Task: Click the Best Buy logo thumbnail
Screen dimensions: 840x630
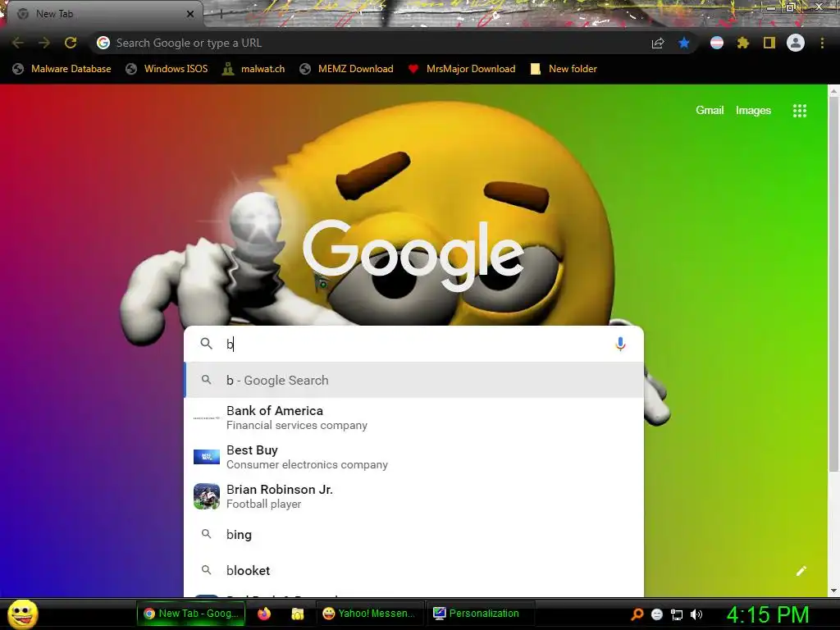Action: click(206, 457)
